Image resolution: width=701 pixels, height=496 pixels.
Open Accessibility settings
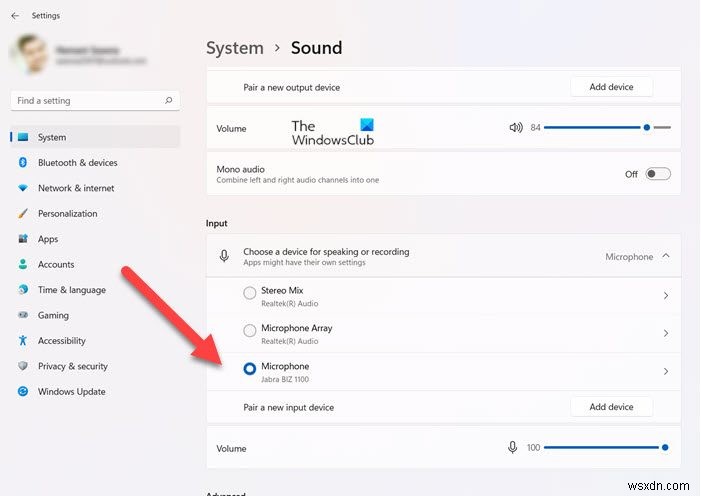tap(95, 340)
